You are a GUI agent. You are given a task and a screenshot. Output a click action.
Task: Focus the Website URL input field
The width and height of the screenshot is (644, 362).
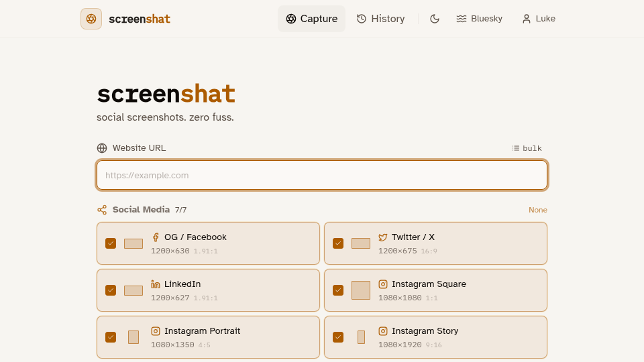[x=322, y=175]
